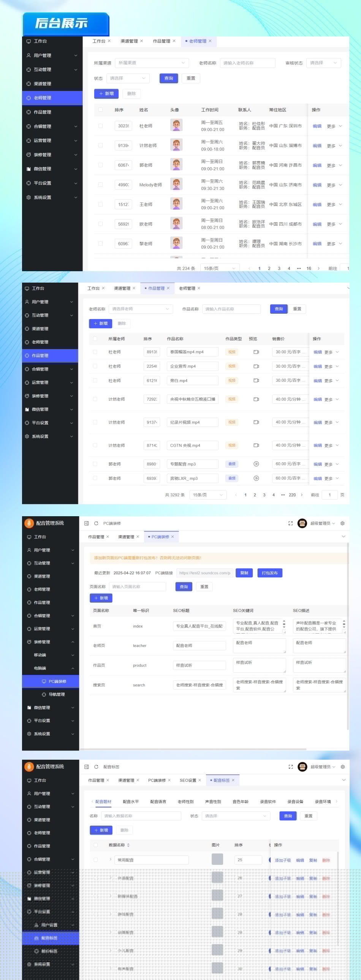
Task: Click the video preview icon for CGTN 央视.mp4
Action: coord(256,445)
